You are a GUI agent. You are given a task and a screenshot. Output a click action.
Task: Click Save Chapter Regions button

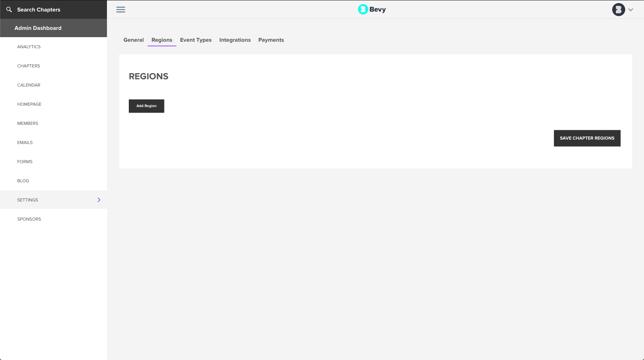tap(587, 138)
